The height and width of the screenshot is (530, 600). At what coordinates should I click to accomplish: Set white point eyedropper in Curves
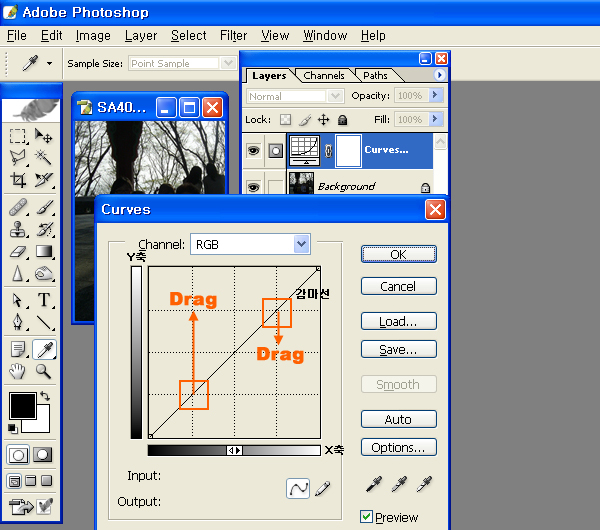(x=425, y=484)
